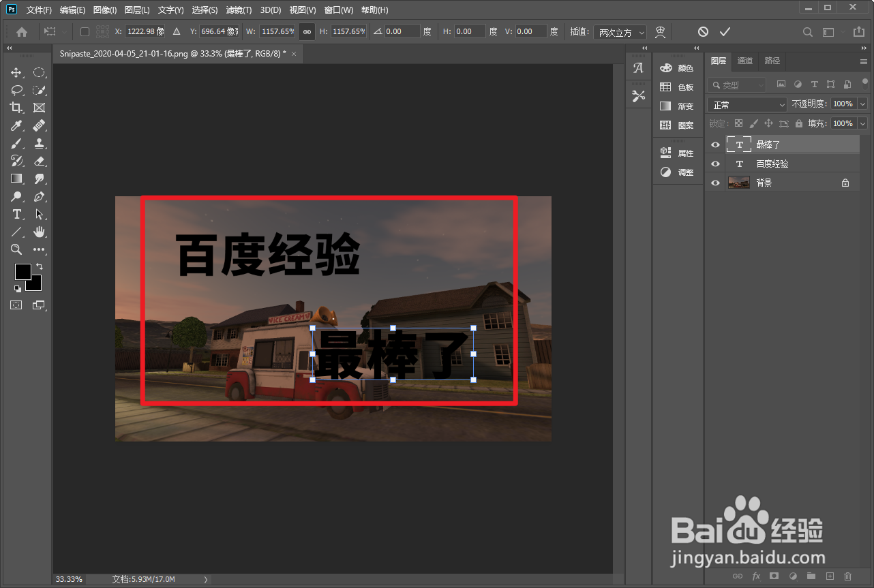Select the Crop tool
Image resolution: width=874 pixels, height=588 pixels.
click(x=16, y=108)
